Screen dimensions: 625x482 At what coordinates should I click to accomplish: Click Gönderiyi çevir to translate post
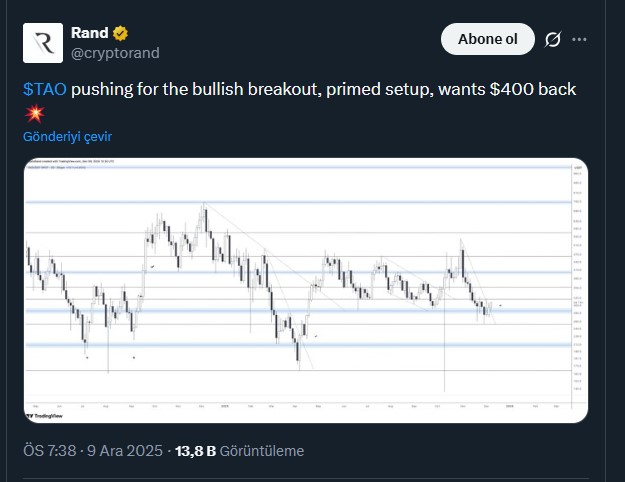click(74, 135)
